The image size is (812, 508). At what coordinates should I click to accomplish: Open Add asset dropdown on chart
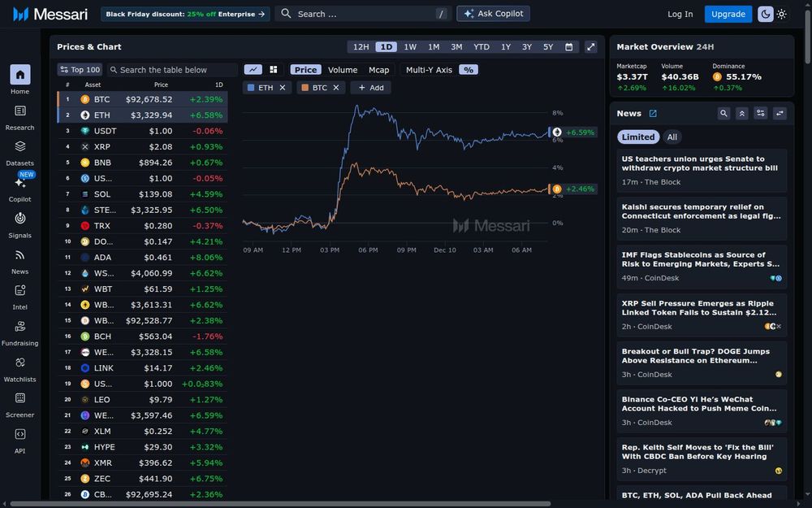pyautogui.click(x=371, y=88)
